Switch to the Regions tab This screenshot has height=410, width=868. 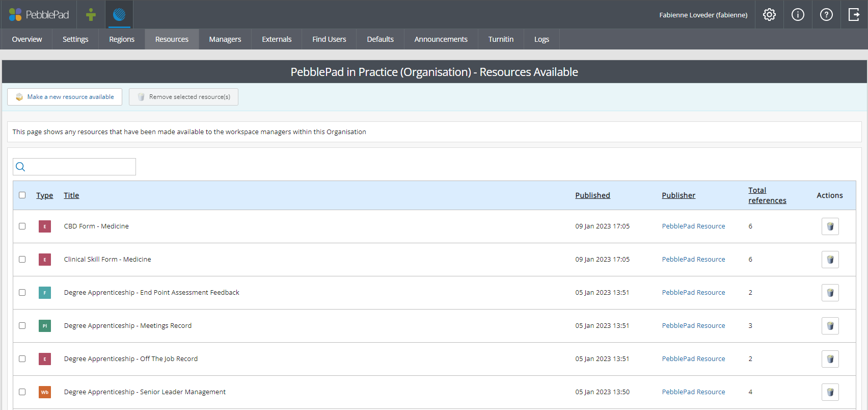coord(122,39)
